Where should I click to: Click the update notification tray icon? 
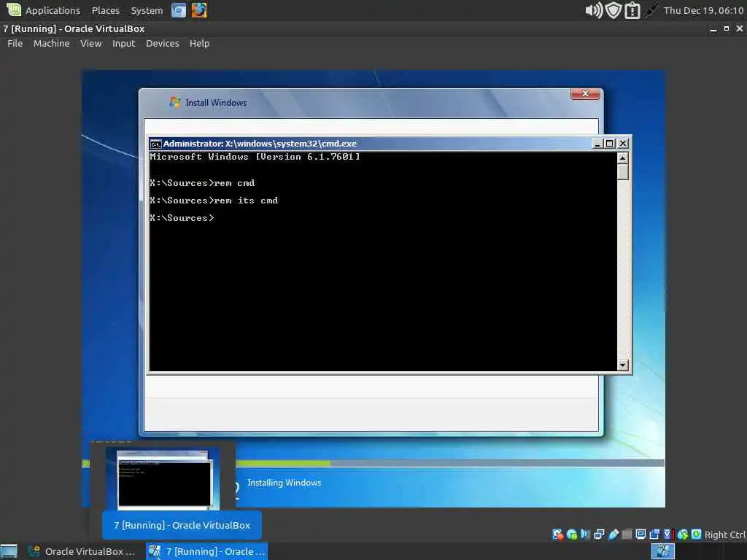(x=632, y=10)
